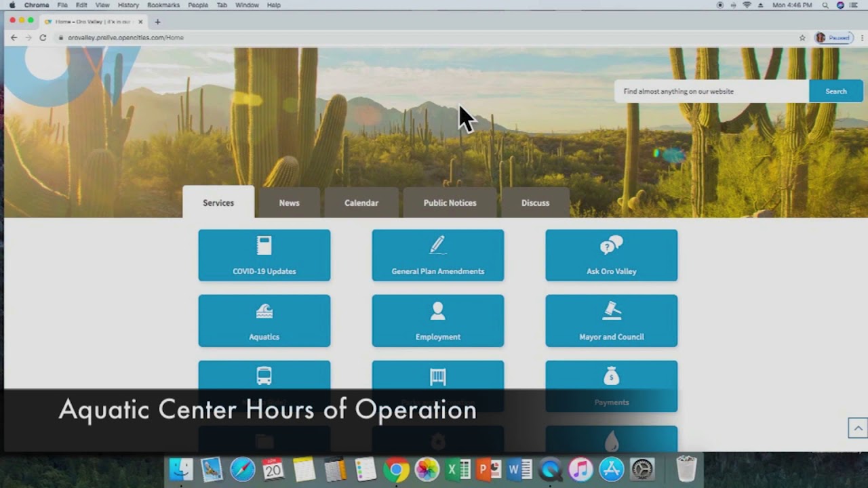868x488 pixels.
Task: Click the Wi-Fi status icon
Action: coord(747,5)
